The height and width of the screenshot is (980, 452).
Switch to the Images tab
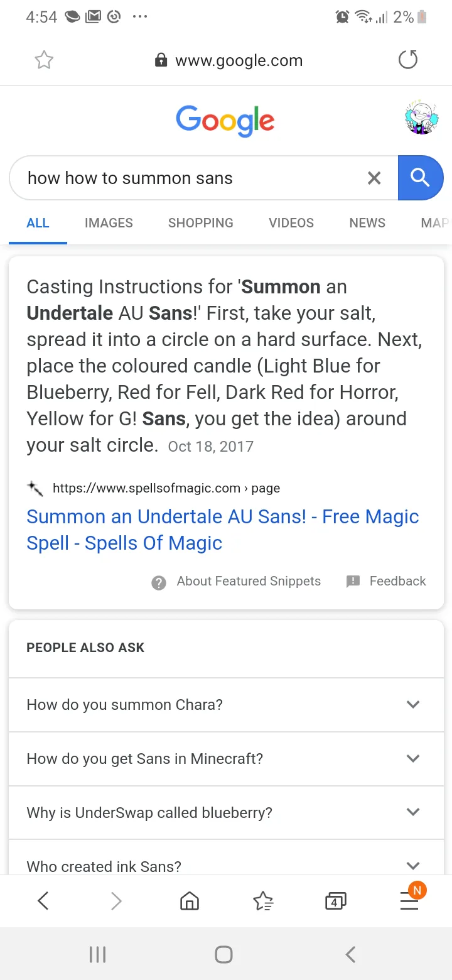pyautogui.click(x=109, y=223)
